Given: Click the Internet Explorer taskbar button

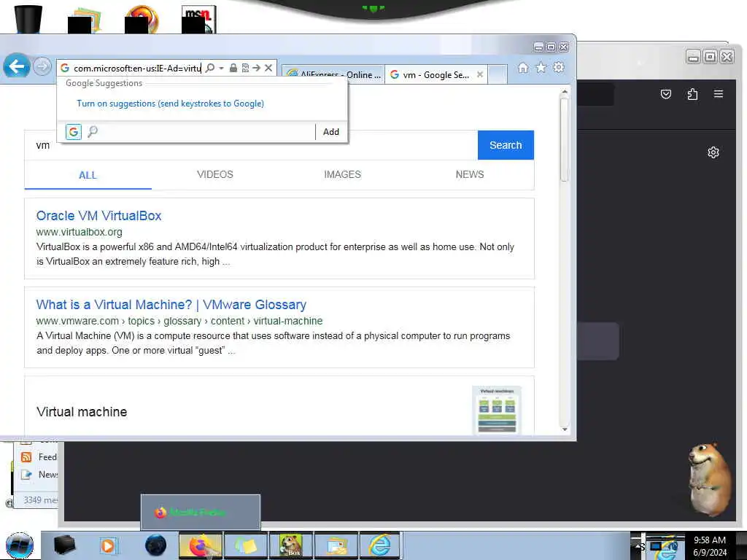Looking at the screenshot, I should coord(381,545).
